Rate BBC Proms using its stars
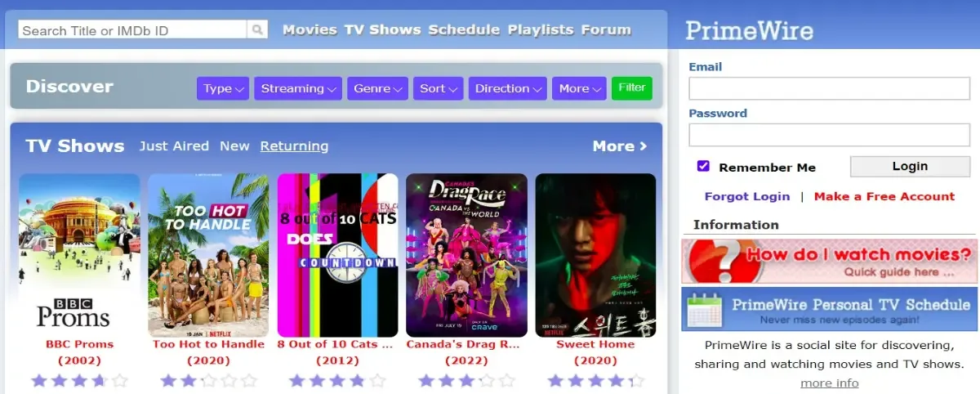The height and width of the screenshot is (394, 980). 79,381
